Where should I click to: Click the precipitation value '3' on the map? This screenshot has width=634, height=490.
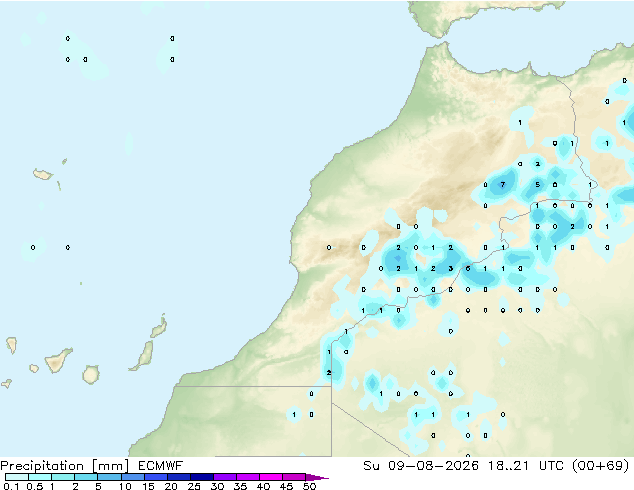450,268
